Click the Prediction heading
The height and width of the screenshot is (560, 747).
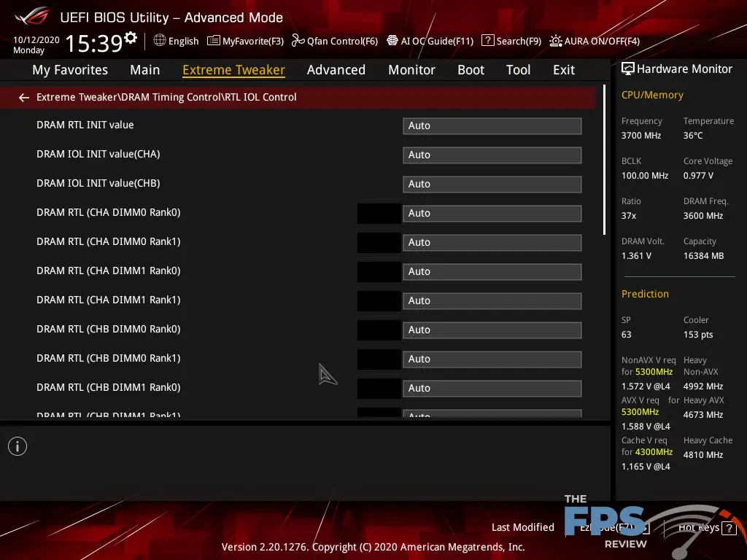645,294
